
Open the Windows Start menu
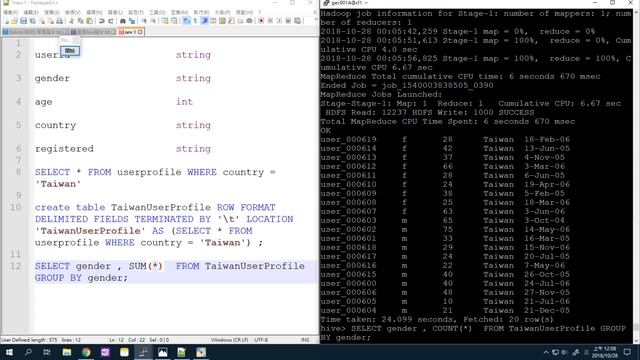9,352
